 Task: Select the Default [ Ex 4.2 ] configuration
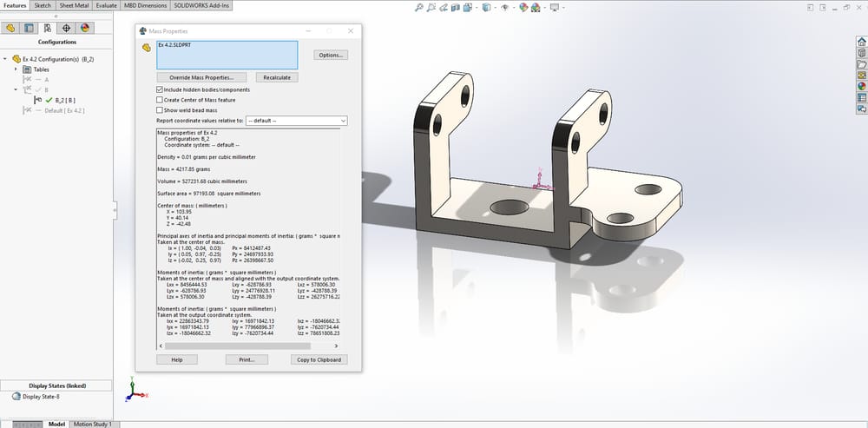[x=64, y=110]
